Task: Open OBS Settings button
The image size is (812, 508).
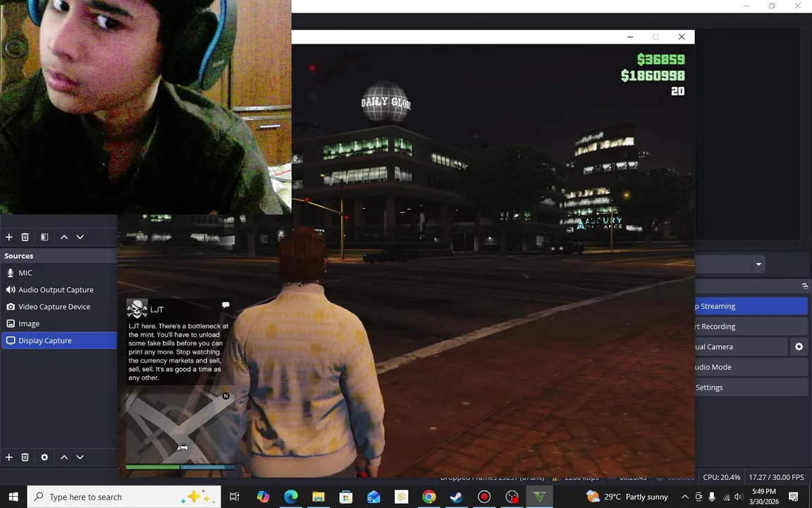Action: coord(751,387)
